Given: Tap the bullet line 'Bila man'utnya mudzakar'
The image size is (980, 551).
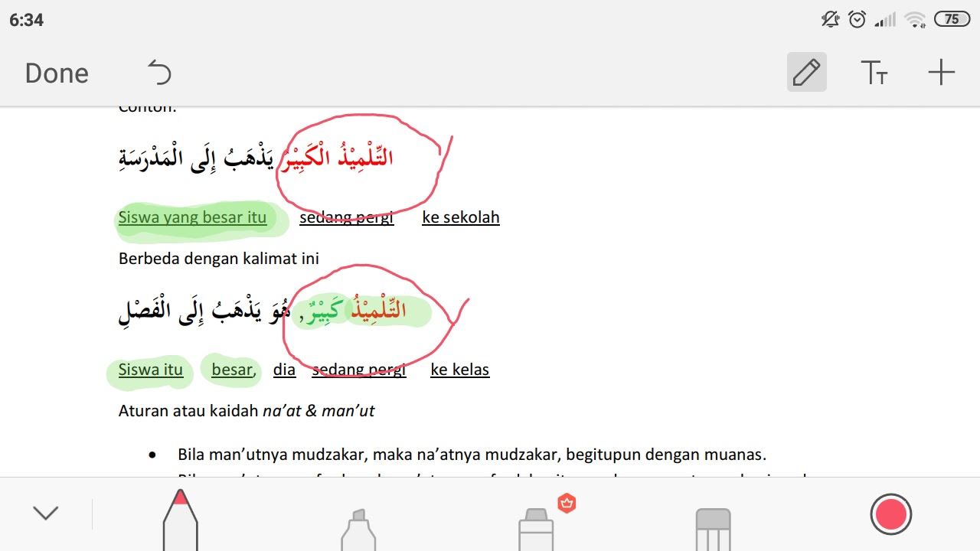Looking at the screenshot, I should click(x=472, y=455).
